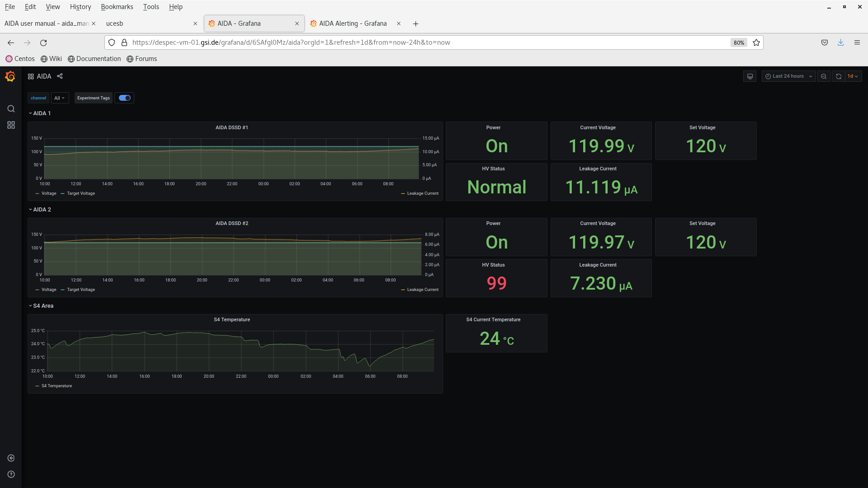Screen dimensions: 868x488
Task: Open the channel All dropdown
Action: (60, 98)
